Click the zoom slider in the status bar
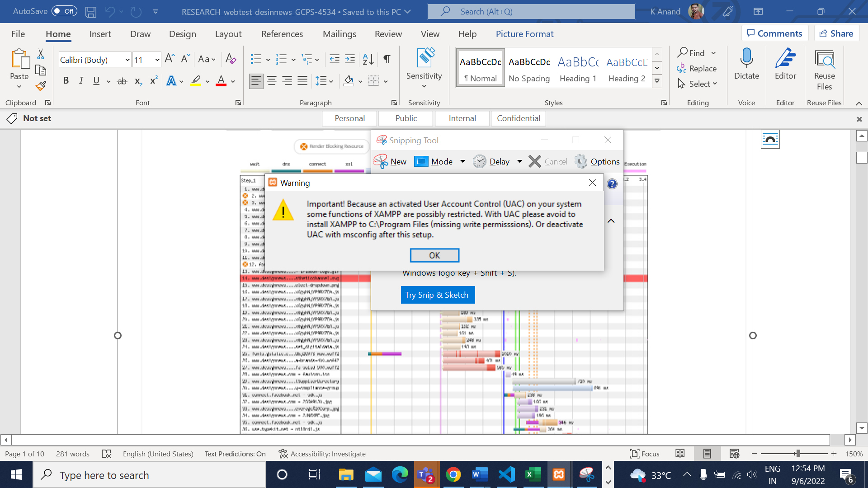Viewport: 868px width, 488px height. click(x=798, y=454)
